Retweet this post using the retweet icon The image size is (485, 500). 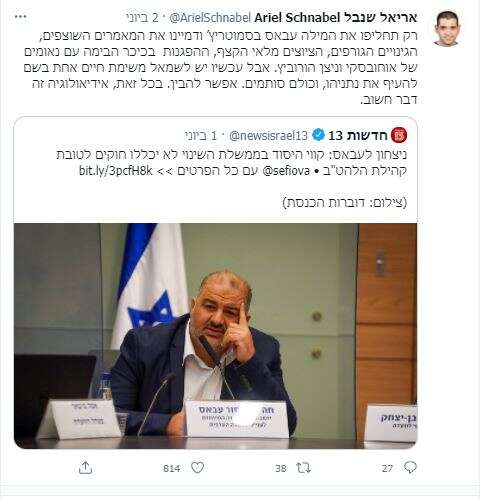click(x=304, y=468)
